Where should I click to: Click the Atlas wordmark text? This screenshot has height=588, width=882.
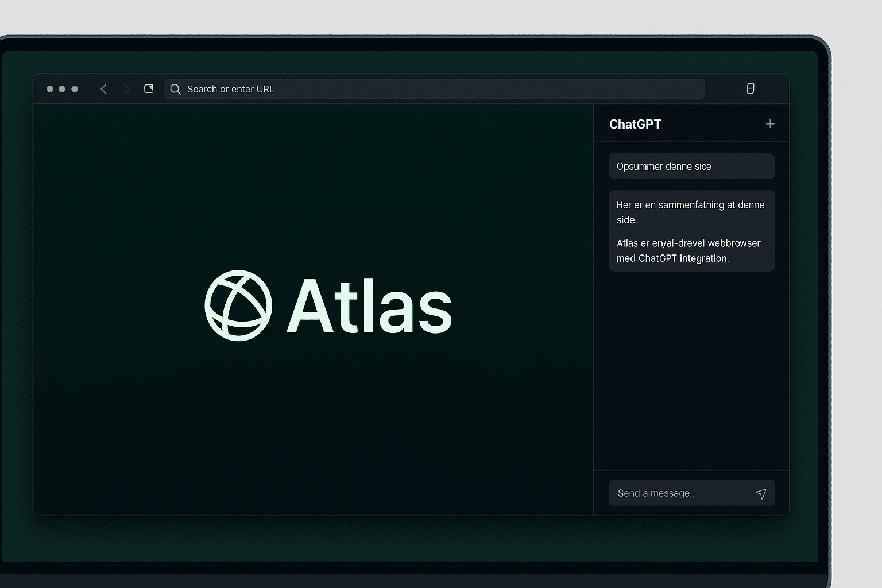coord(368,306)
